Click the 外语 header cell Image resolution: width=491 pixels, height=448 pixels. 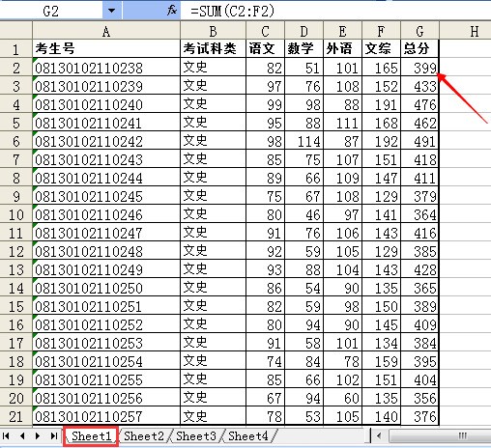click(x=342, y=49)
